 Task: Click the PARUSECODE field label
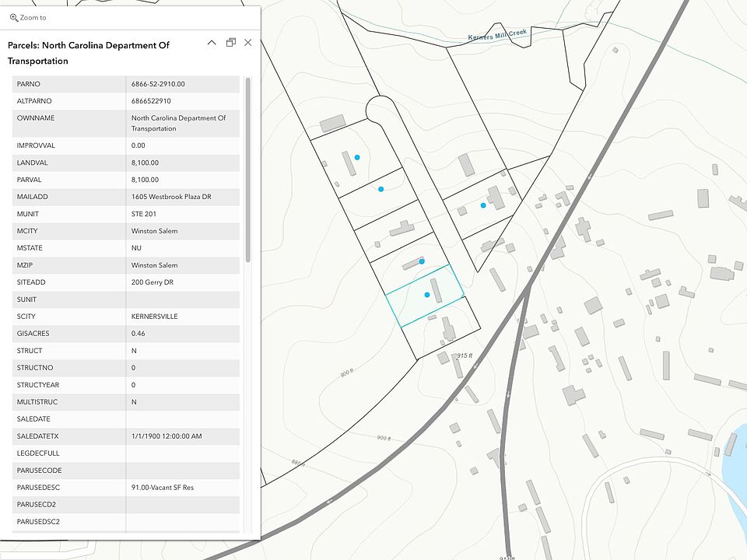pyautogui.click(x=39, y=471)
